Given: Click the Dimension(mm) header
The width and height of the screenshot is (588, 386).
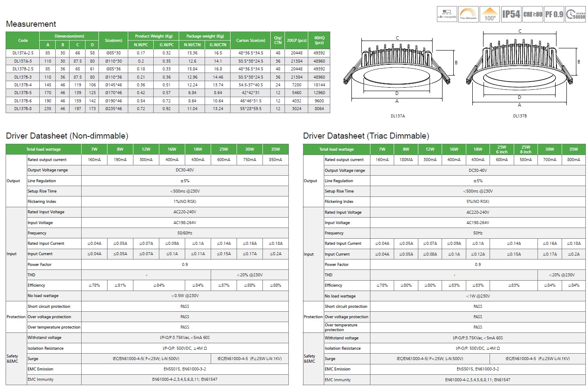Looking at the screenshot, I should click(x=69, y=36).
